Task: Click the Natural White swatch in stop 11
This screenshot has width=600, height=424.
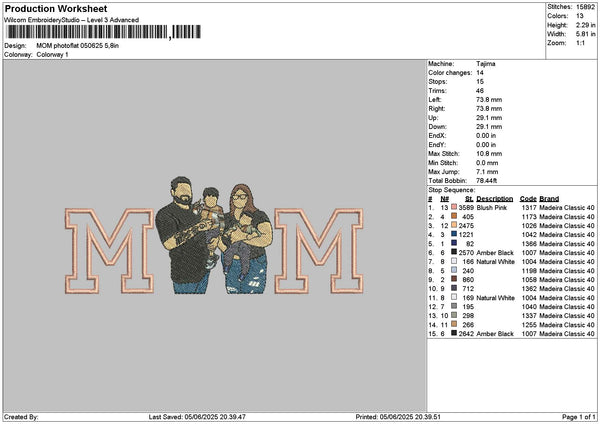Action: [454, 297]
